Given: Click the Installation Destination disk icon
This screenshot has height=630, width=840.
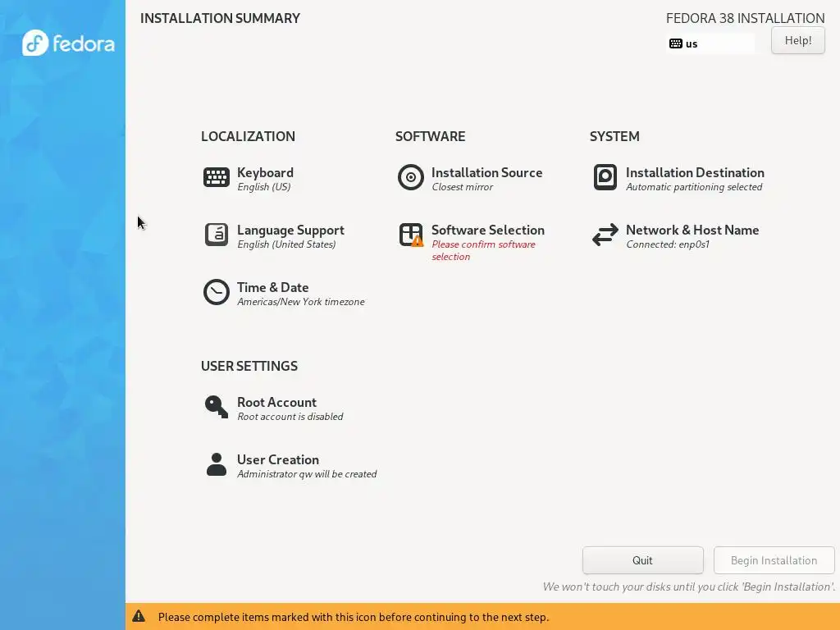Looking at the screenshot, I should (605, 177).
